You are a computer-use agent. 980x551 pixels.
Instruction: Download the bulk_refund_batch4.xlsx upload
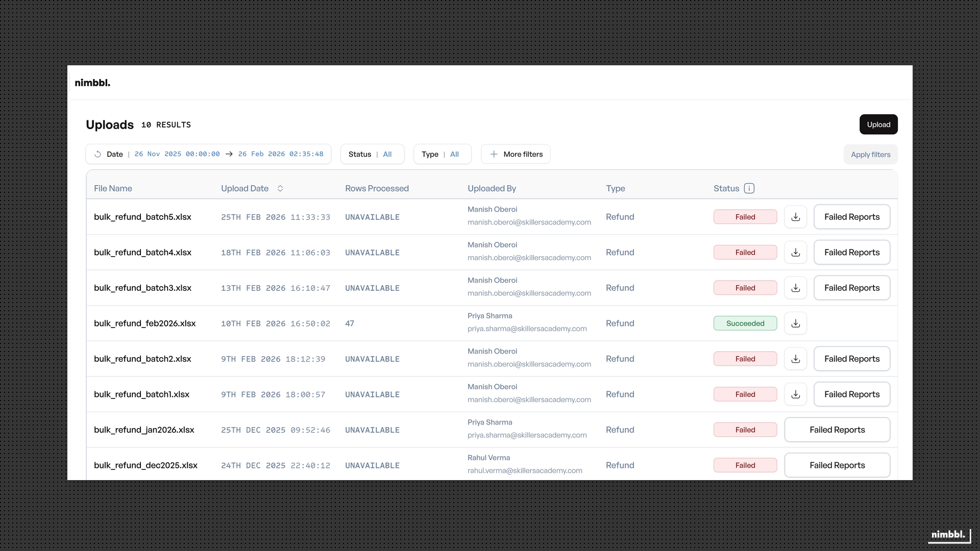795,253
